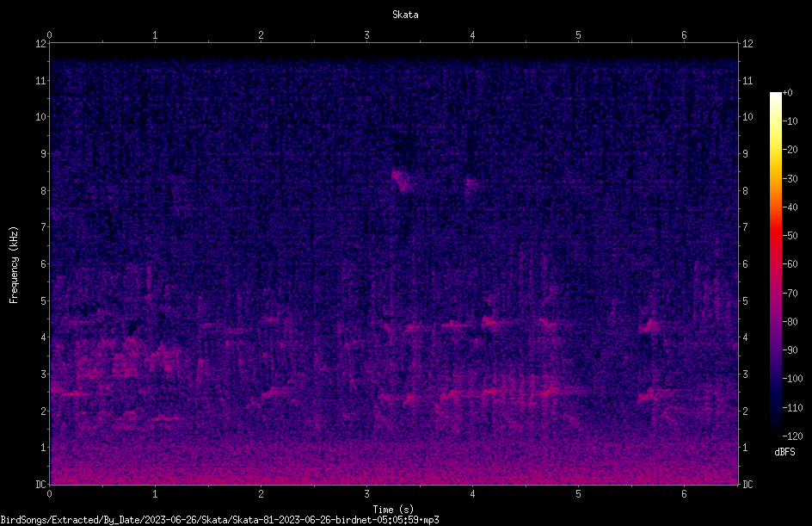Screen dimensions: 812x526
Task: Click the "-70" label on the color scale
Action: (790, 294)
